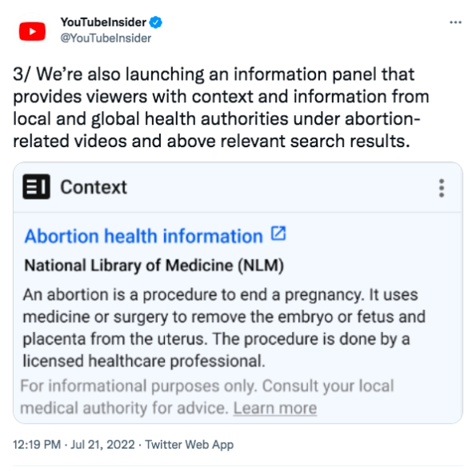Open the tweet's three-dot more menu

point(455,22)
